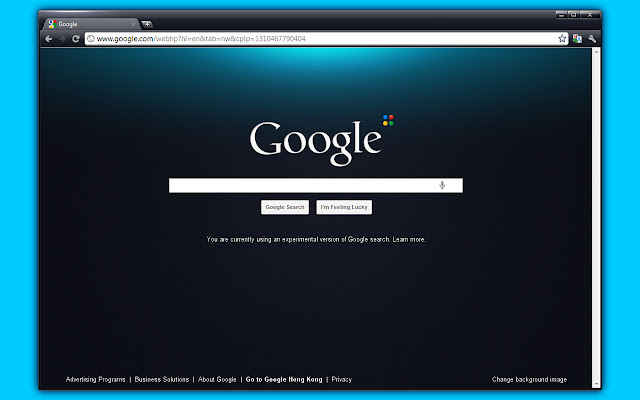Click the site info icon in address bar

(x=91, y=39)
